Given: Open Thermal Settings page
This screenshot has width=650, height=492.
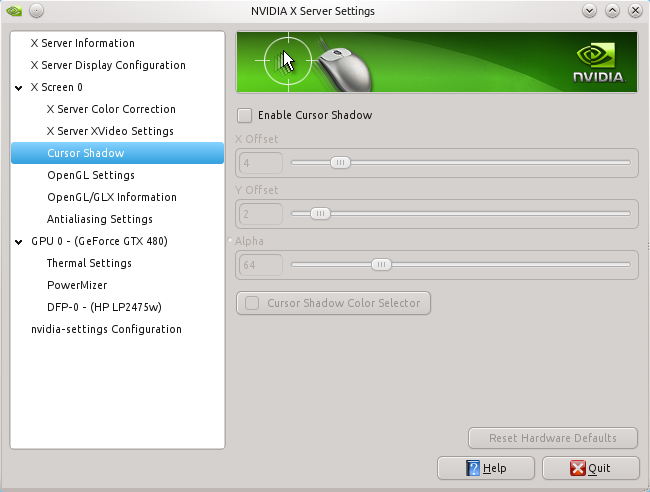Looking at the screenshot, I should pos(89,263).
